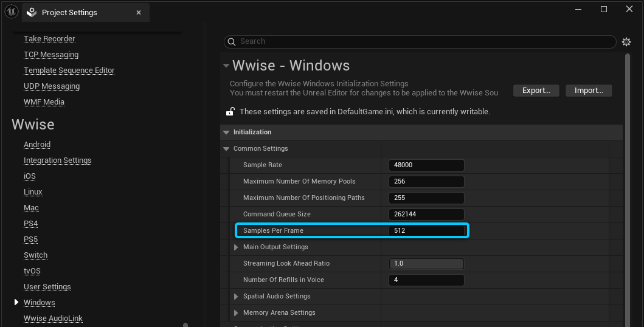
Task: Expand Memory Arena Settings
Action: (237, 313)
